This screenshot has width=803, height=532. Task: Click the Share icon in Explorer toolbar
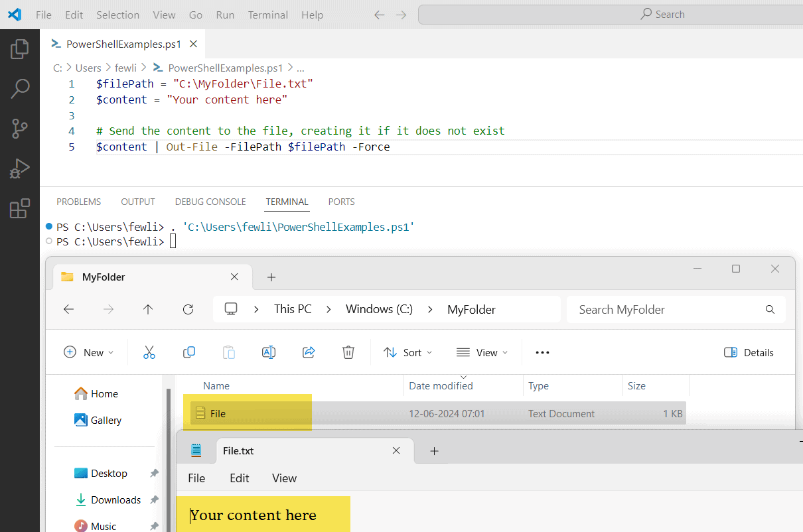(308, 352)
